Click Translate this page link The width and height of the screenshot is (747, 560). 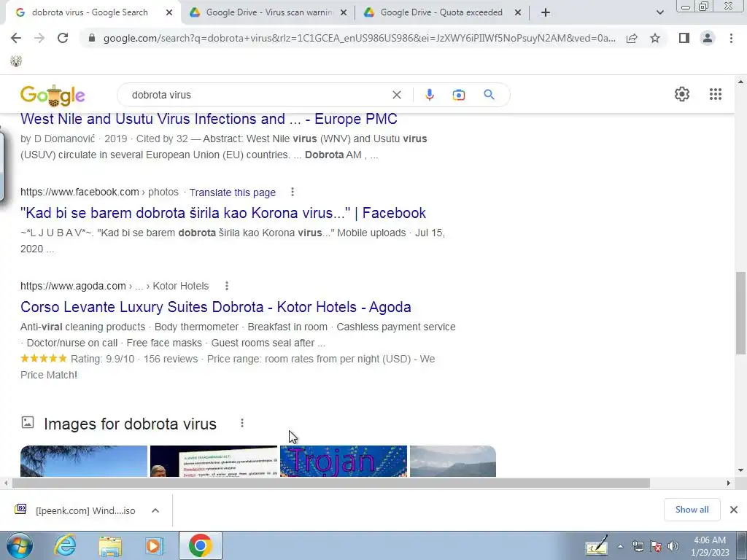coord(233,192)
